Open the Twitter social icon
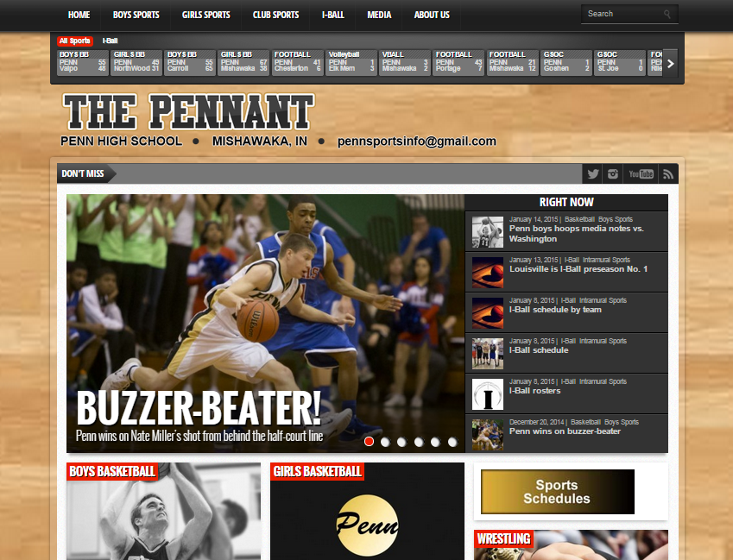Image resolution: width=733 pixels, height=560 pixels. pyautogui.click(x=593, y=173)
